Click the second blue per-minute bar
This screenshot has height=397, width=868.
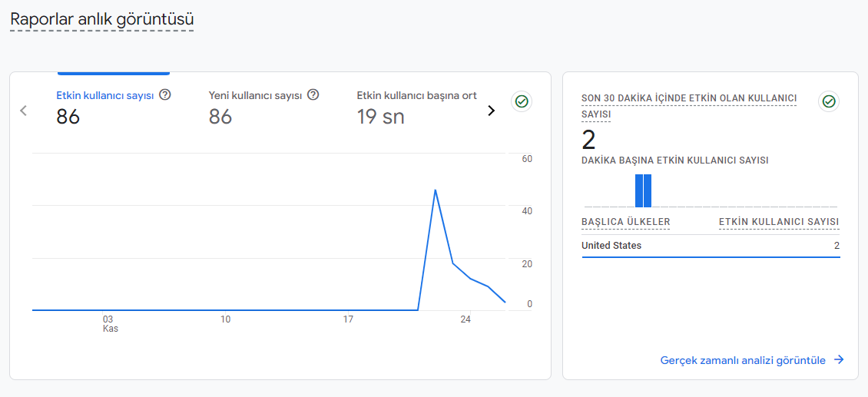click(x=648, y=190)
